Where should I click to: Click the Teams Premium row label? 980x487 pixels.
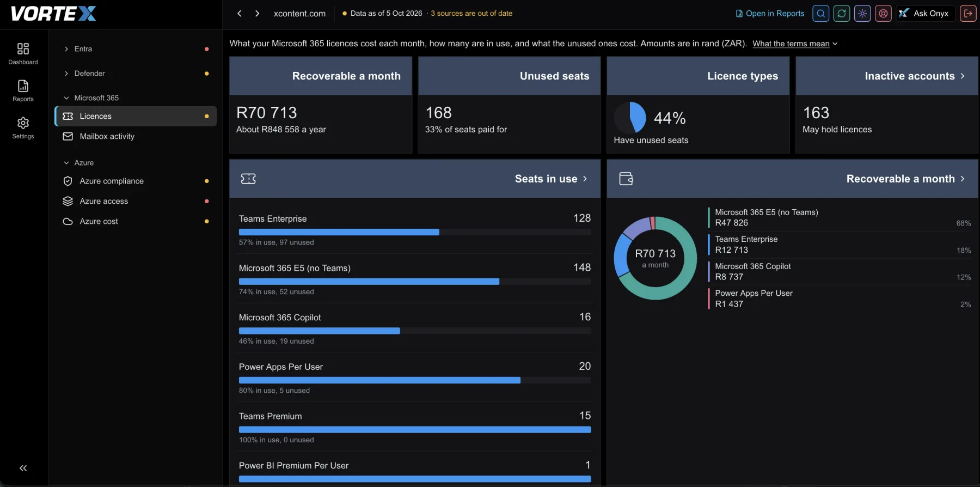pos(271,416)
